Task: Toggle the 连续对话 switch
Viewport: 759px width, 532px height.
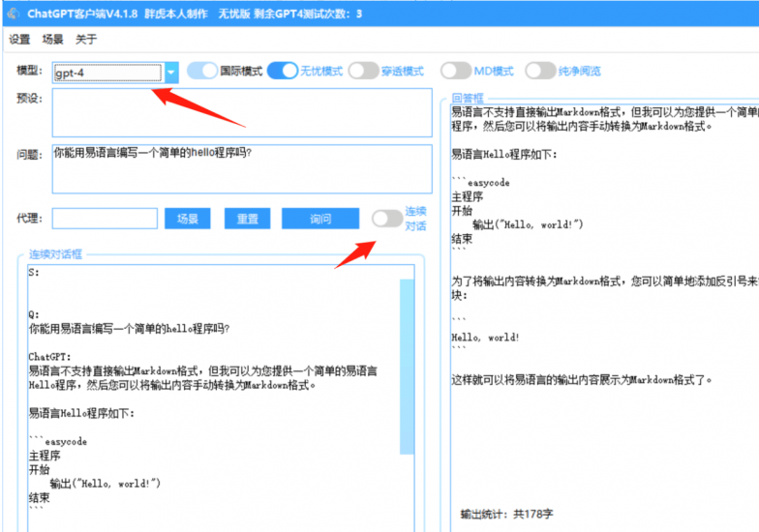Action: tap(387, 219)
